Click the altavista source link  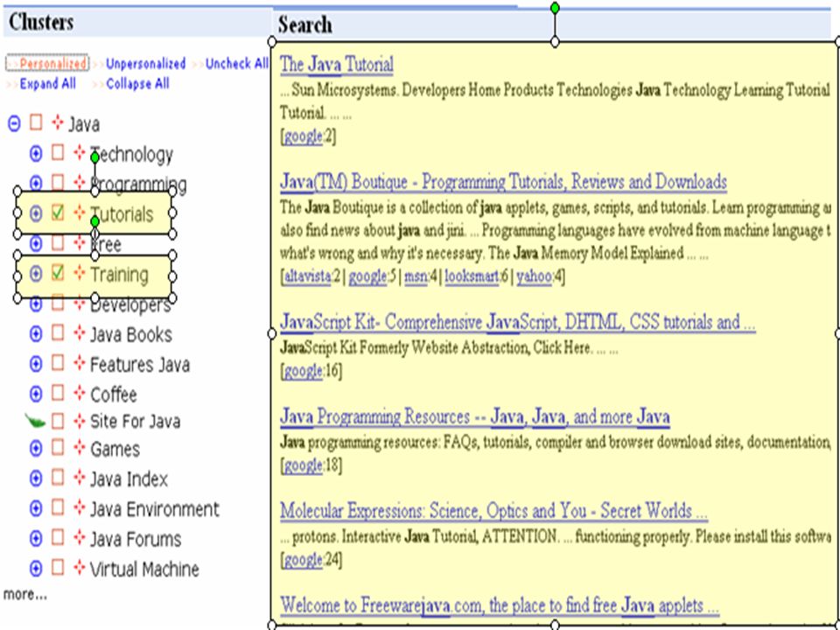click(x=307, y=277)
